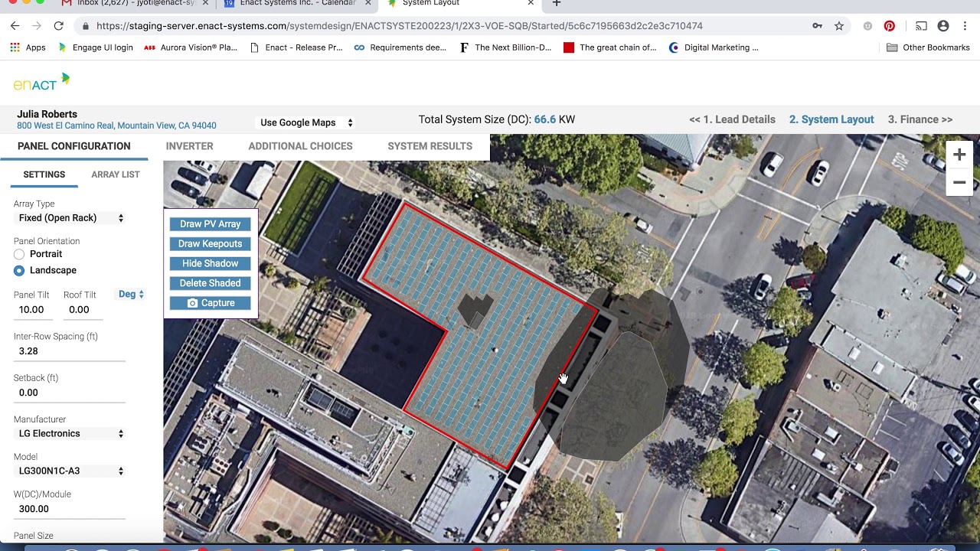The height and width of the screenshot is (551, 980).
Task: Close the System Layout browser tab
Action: tap(531, 3)
